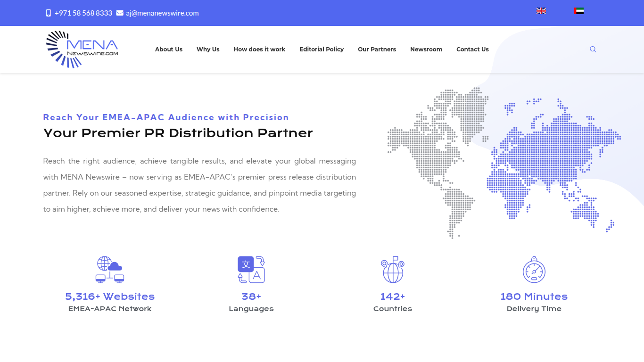Email aj@menanewswire.com via the link
Screen dimensions: 644x362
click(162, 13)
